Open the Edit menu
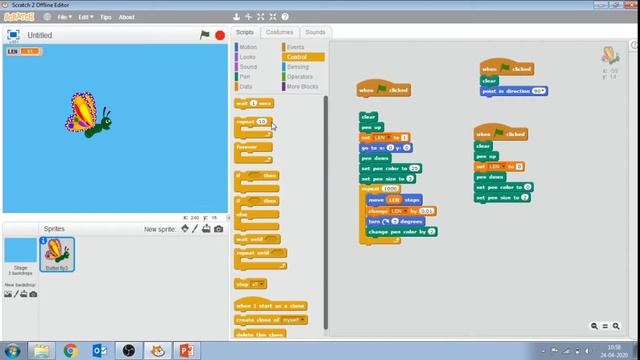 click(x=85, y=17)
